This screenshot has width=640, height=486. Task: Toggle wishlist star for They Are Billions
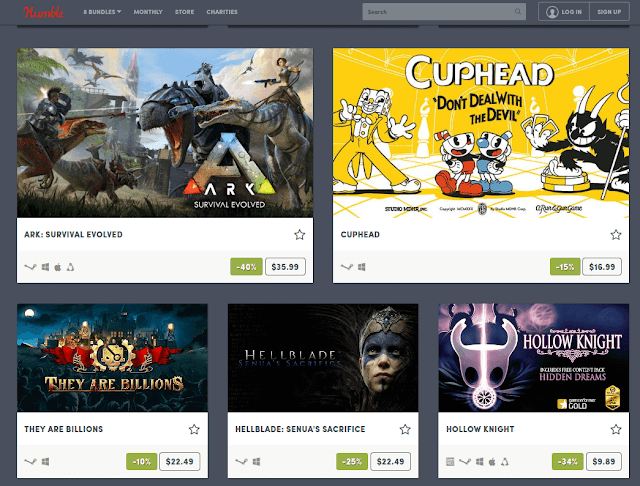194,429
